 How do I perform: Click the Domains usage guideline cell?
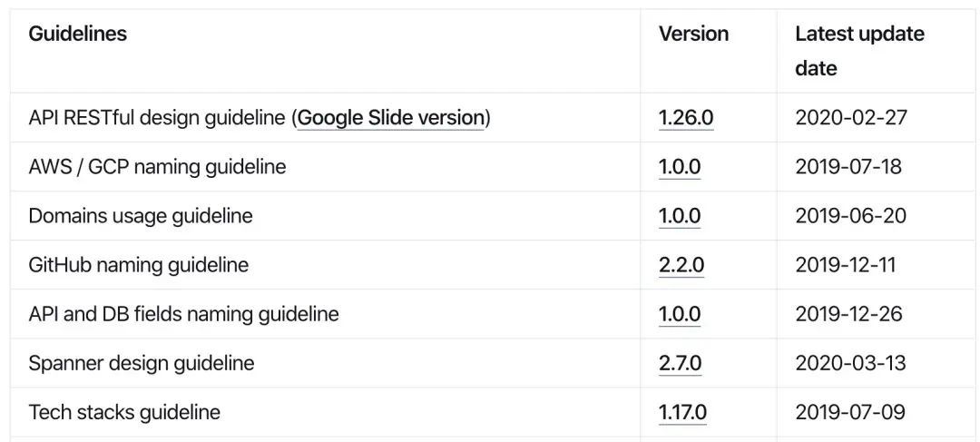(x=141, y=216)
